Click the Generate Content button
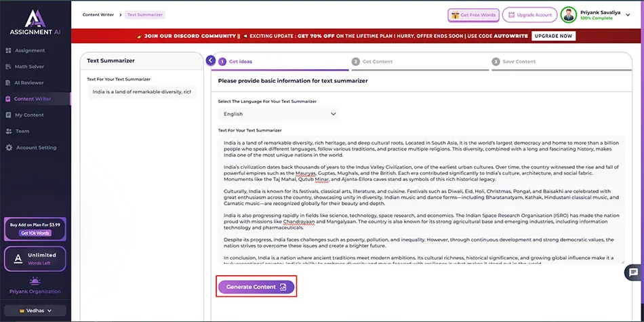 click(x=256, y=287)
